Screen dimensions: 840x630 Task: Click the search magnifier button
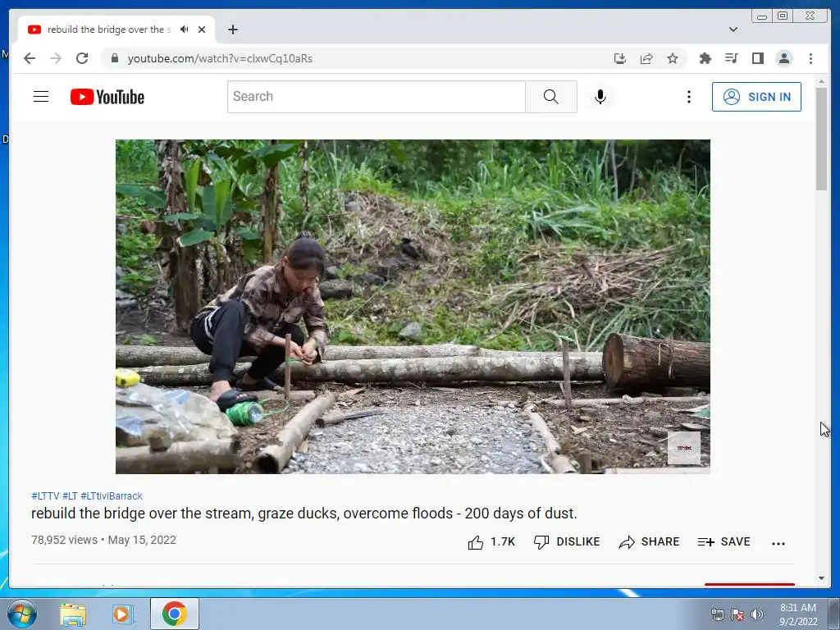550,97
